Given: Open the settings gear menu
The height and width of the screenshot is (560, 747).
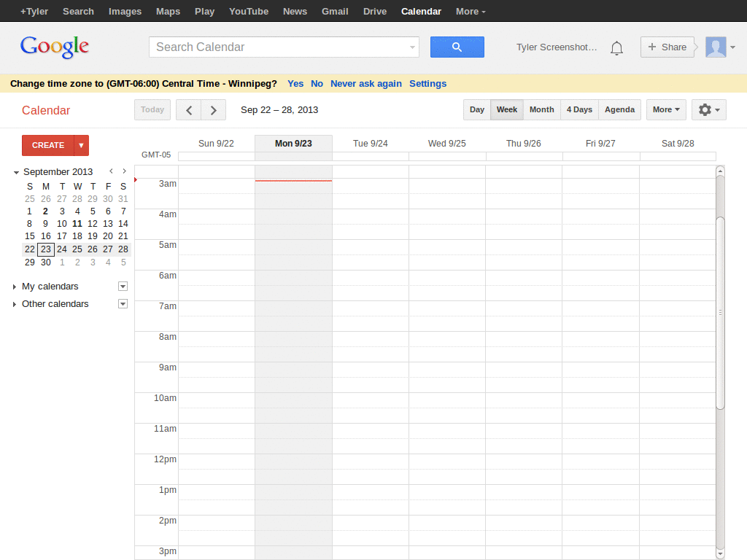Looking at the screenshot, I should pos(709,110).
